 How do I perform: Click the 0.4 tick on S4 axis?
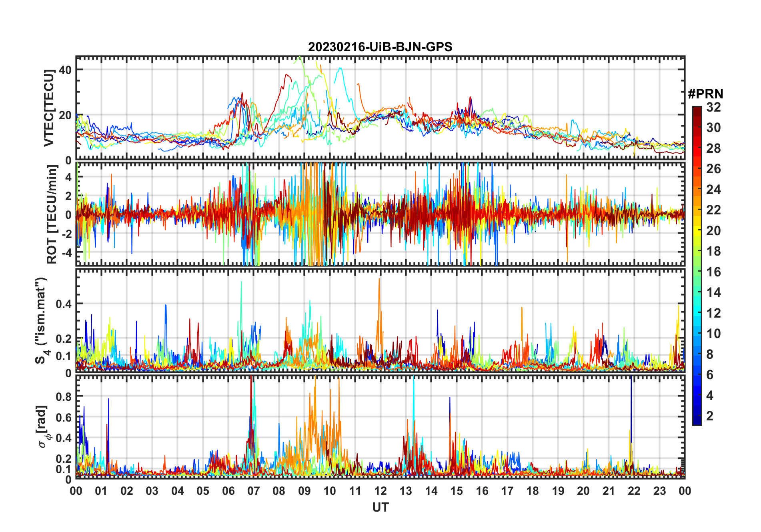tap(64, 304)
